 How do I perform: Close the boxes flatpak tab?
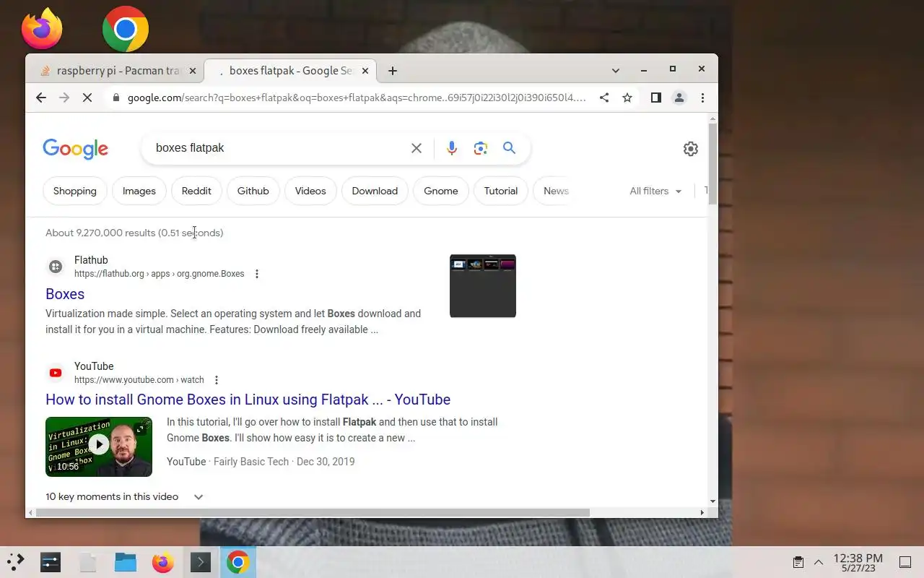pyautogui.click(x=365, y=71)
